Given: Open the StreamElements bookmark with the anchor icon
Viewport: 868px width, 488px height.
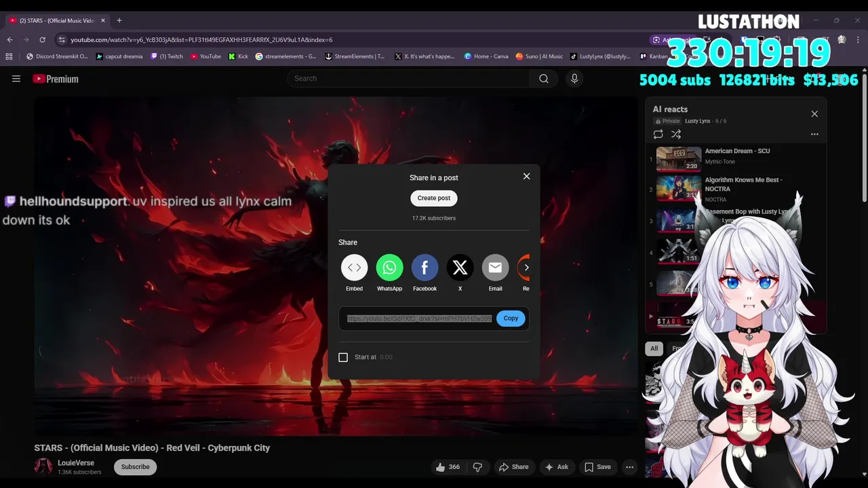Looking at the screenshot, I should [355, 56].
